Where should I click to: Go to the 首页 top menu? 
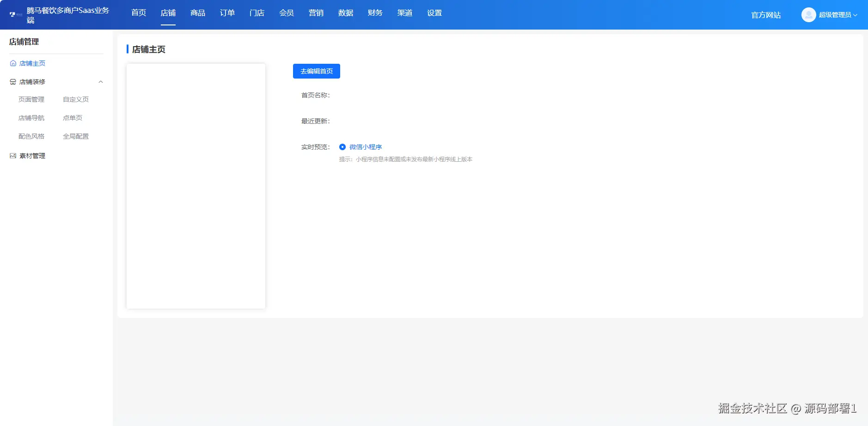click(139, 13)
